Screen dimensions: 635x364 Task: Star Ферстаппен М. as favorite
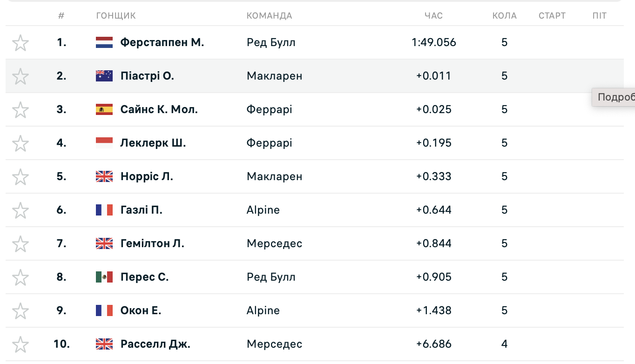click(20, 43)
